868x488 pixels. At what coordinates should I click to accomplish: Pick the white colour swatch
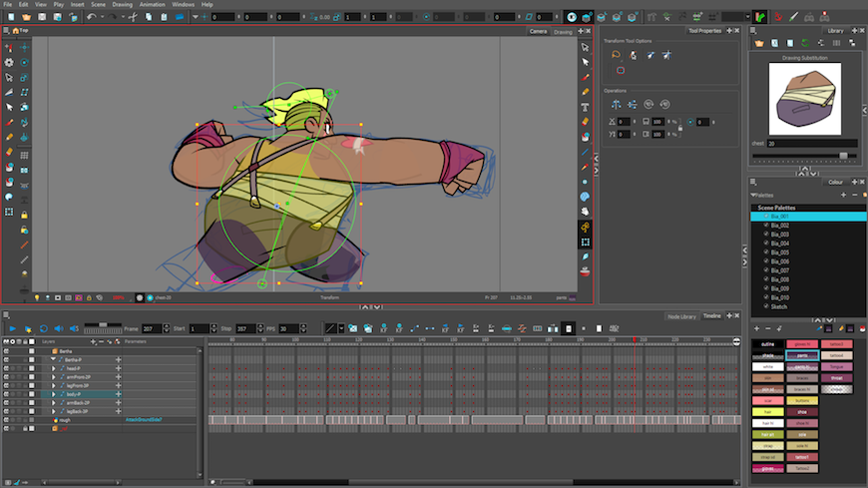(767, 366)
